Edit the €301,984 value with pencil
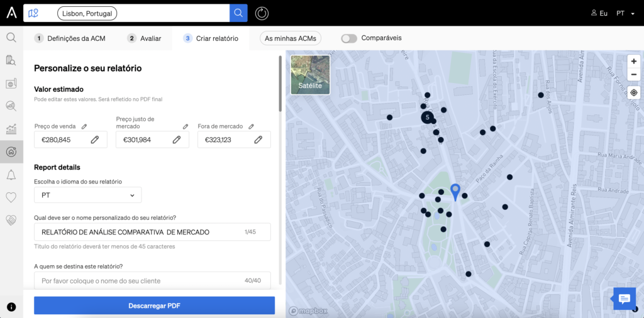 coord(177,140)
